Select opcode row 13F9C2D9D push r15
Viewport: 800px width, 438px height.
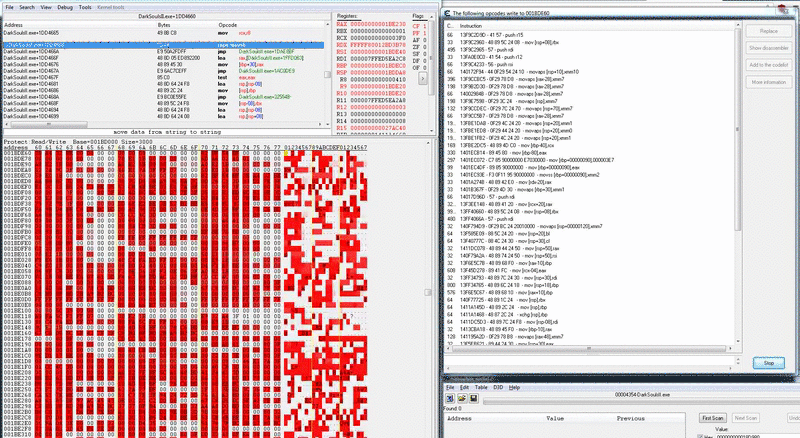point(589,35)
